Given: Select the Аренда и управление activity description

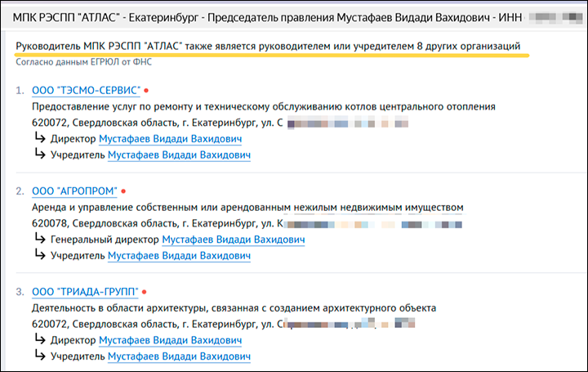Looking at the screenshot, I should pos(247,207).
